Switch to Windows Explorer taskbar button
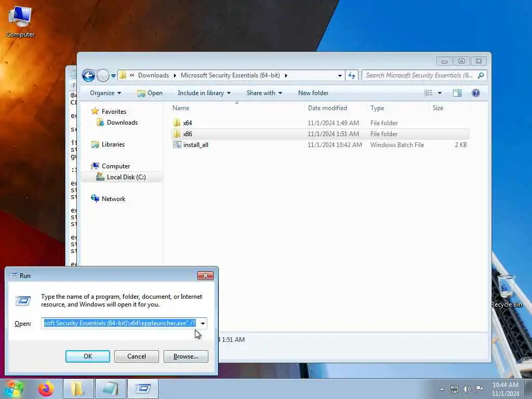 click(78, 389)
